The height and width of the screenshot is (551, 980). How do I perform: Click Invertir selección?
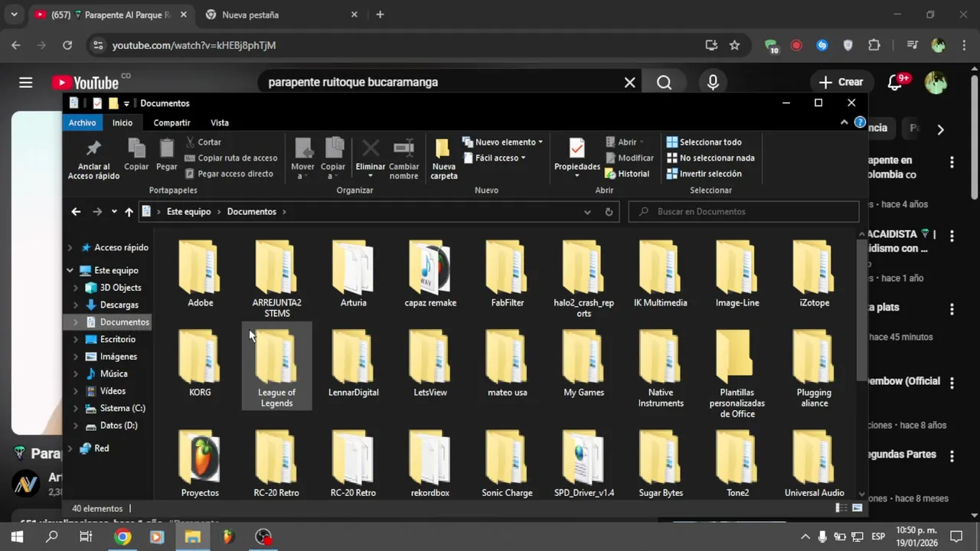tap(704, 174)
